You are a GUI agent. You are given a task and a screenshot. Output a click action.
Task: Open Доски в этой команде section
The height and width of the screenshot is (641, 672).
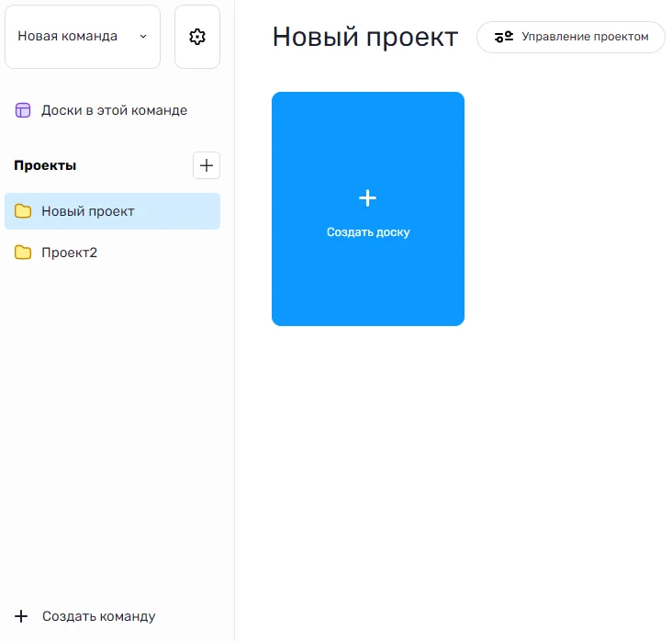114,110
